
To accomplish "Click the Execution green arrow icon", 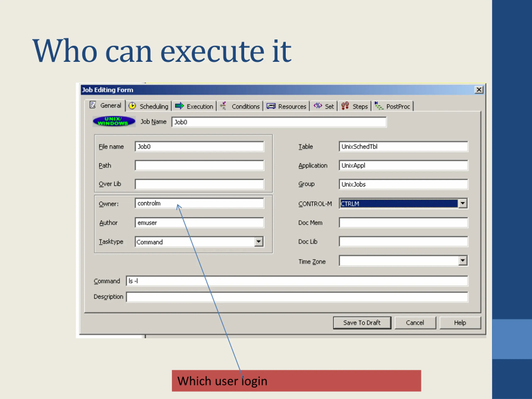I will pos(179,106).
